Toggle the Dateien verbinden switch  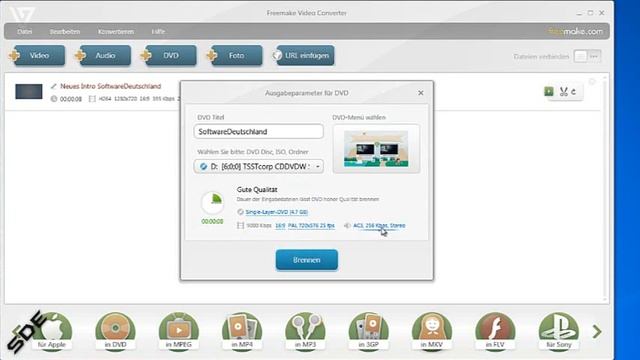pos(587,56)
